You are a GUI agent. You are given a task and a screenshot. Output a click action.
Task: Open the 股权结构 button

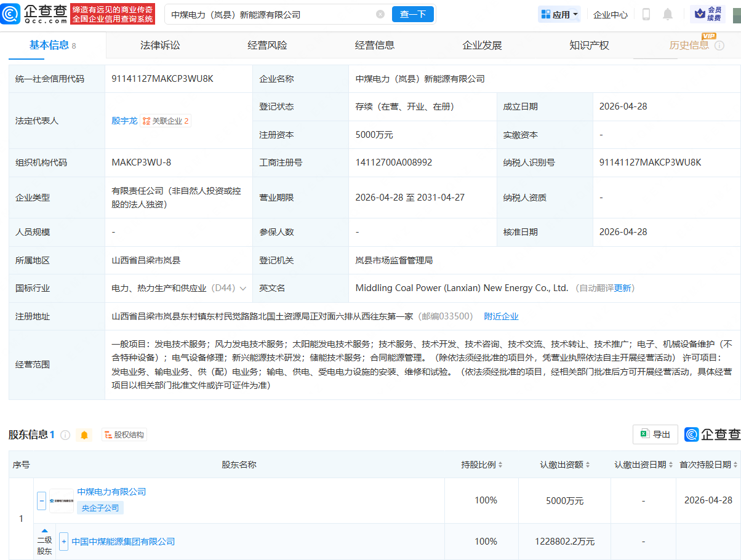[x=124, y=435]
